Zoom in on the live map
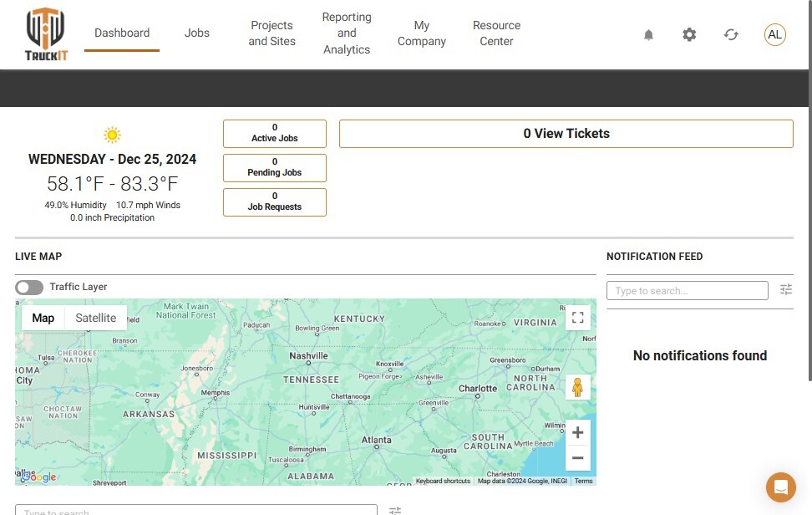 click(x=578, y=432)
